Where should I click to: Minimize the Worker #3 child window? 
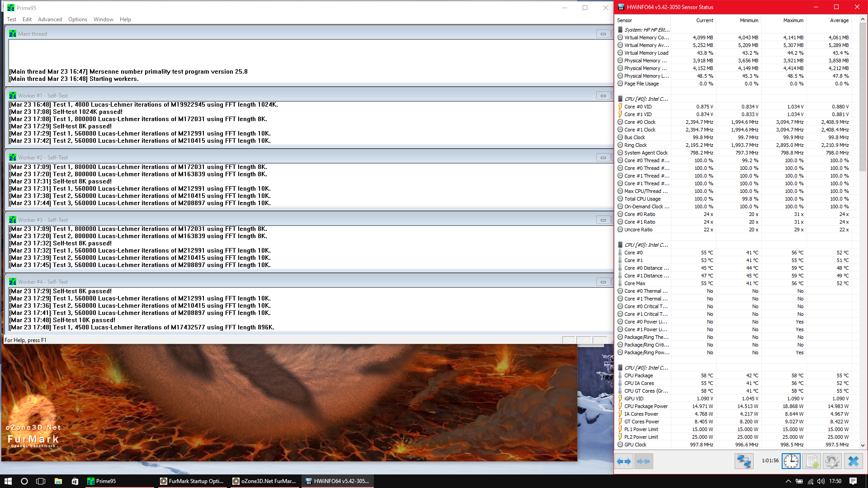[x=603, y=220]
